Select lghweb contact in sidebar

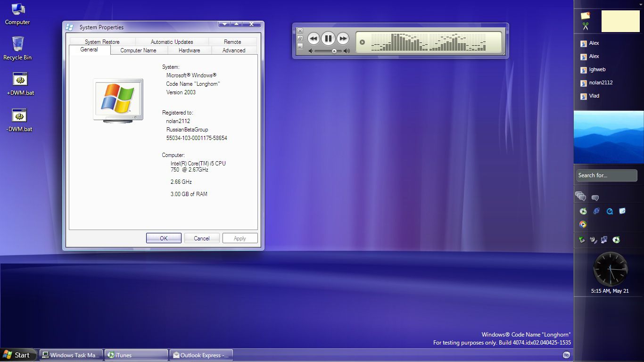coord(593,69)
